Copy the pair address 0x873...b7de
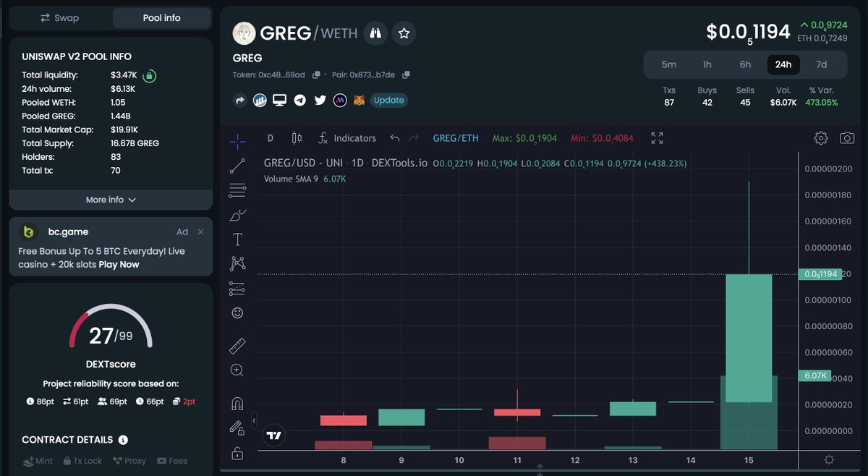Viewport: 868px width, 476px height. click(x=406, y=75)
